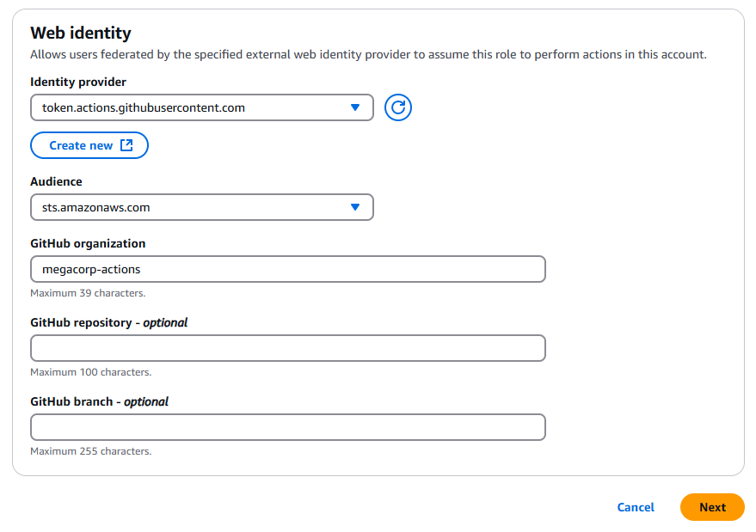756x532 pixels.
Task: Click the external link icon in Create new
Action: [x=126, y=145]
